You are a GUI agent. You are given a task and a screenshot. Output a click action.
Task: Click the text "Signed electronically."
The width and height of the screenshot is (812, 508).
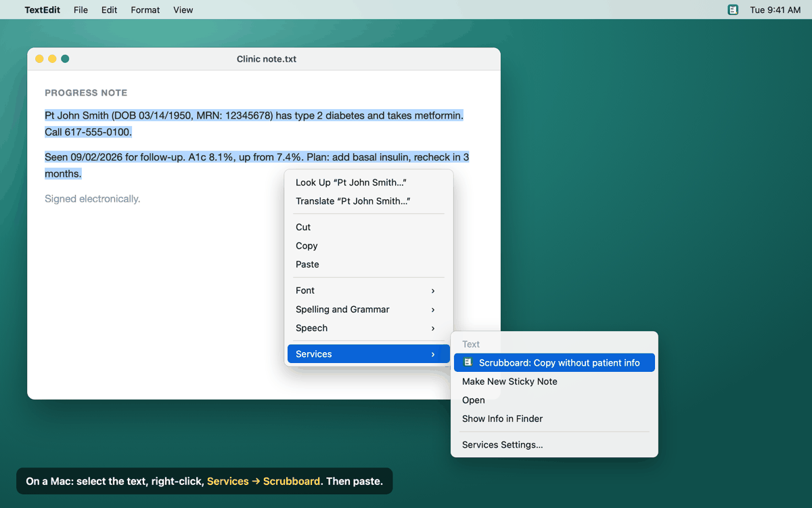click(x=93, y=199)
